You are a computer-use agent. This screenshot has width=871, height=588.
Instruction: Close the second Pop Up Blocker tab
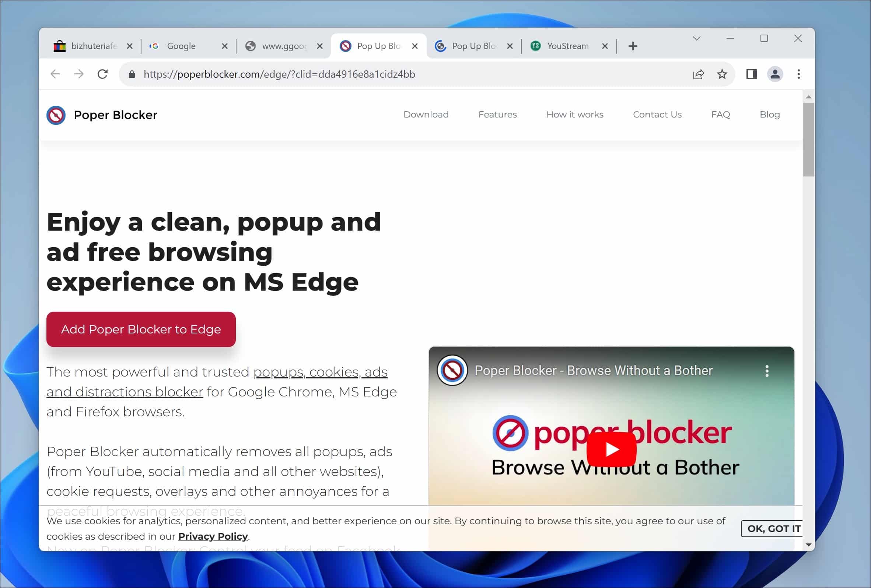510,46
